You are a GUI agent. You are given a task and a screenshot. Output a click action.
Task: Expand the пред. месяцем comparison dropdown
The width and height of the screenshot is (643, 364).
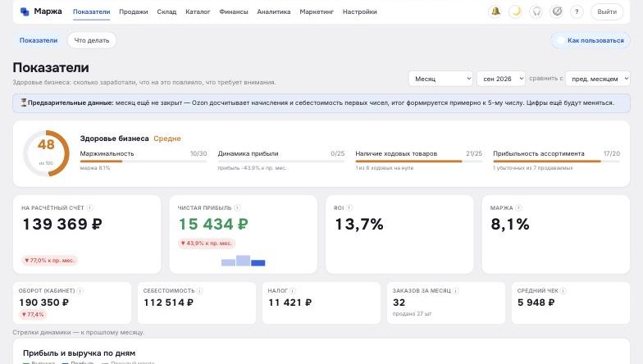click(x=597, y=79)
